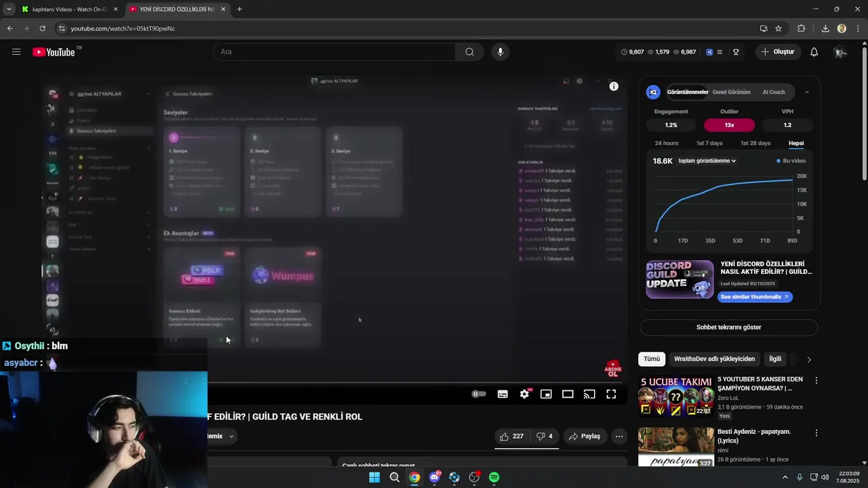Filter by İlgili chip
This screenshot has height=488, width=868.
pyautogui.click(x=775, y=359)
